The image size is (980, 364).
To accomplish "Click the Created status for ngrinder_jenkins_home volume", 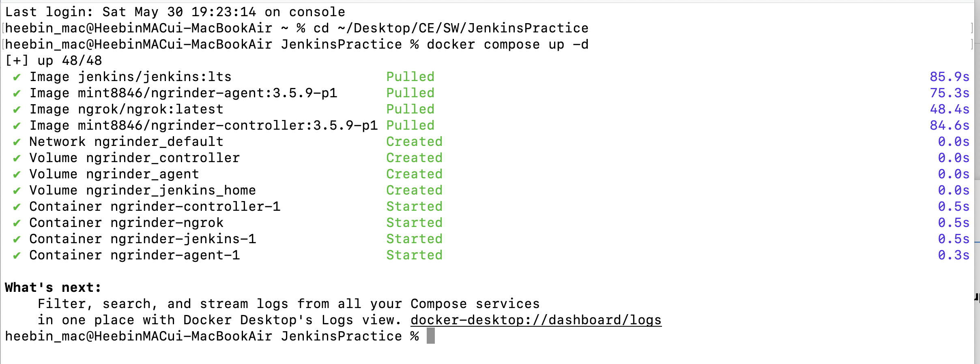I will [414, 190].
